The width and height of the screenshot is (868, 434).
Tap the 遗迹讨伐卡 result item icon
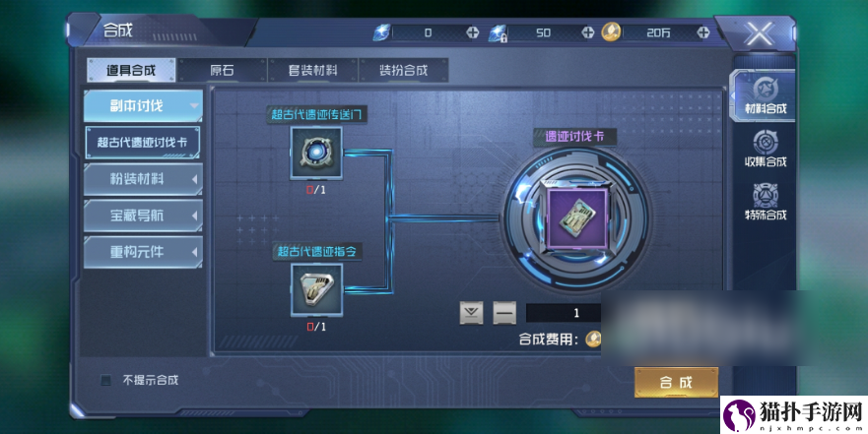tap(576, 218)
